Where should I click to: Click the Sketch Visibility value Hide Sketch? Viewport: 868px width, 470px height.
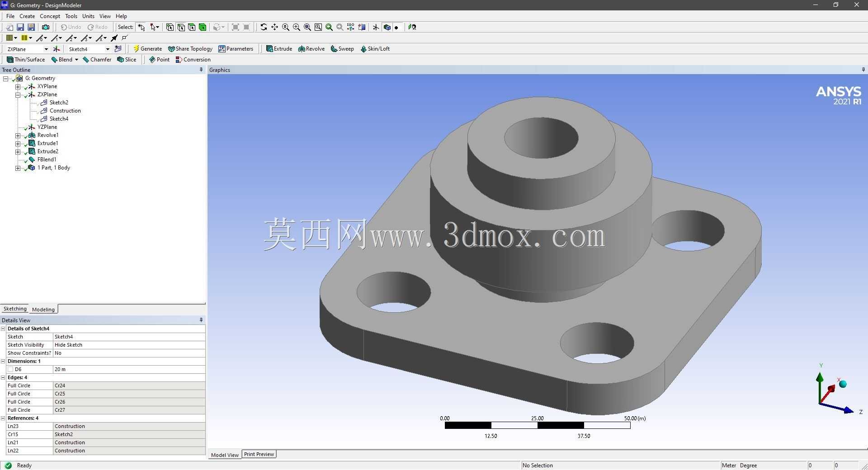tap(129, 345)
